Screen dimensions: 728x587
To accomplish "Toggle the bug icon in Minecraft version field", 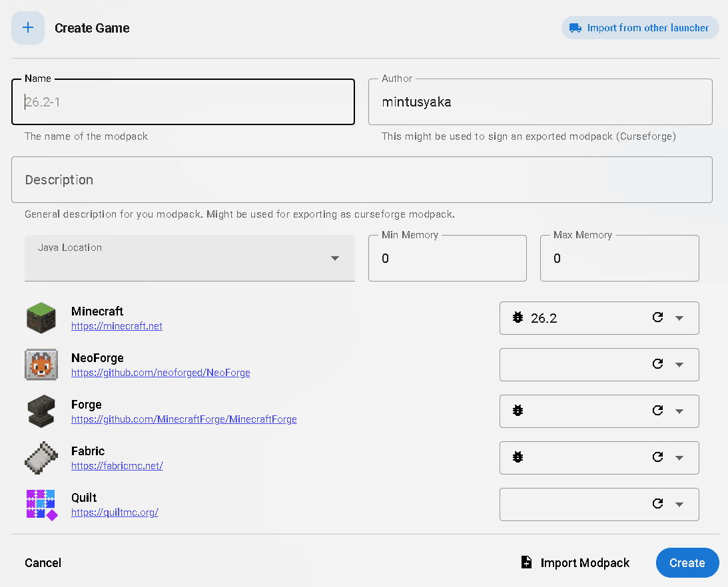I will [x=518, y=317].
